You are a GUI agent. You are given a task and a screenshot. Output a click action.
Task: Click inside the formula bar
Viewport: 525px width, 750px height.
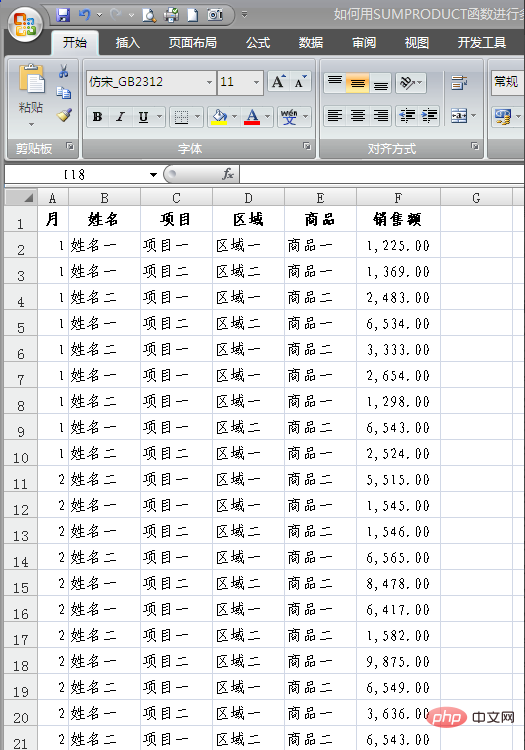coord(382,174)
